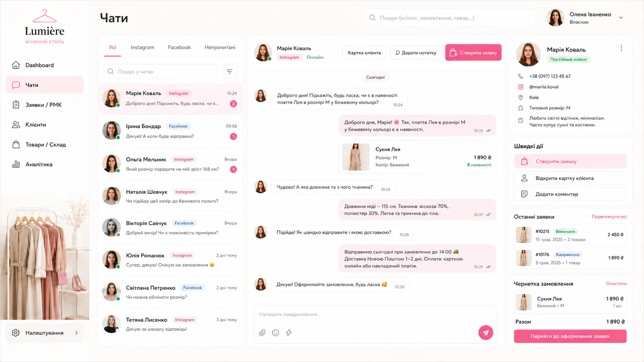The width and height of the screenshot is (644, 362).
Task: Click Перейти до оформлення заявки button
Action: [x=570, y=336]
